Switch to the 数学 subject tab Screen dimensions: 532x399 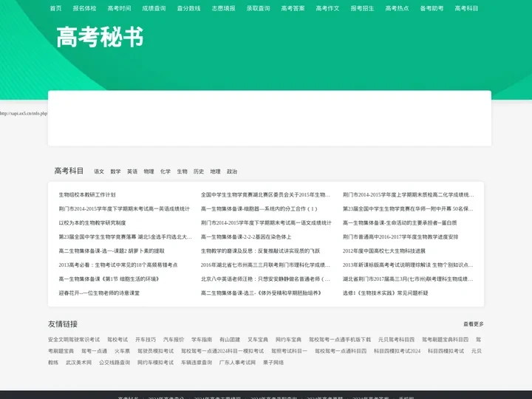[116, 171]
